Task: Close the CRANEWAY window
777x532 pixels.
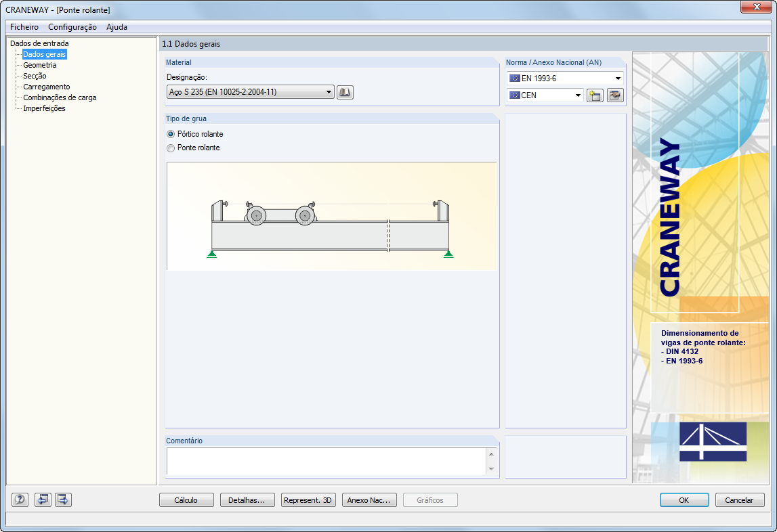Action: pyautogui.click(x=757, y=7)
